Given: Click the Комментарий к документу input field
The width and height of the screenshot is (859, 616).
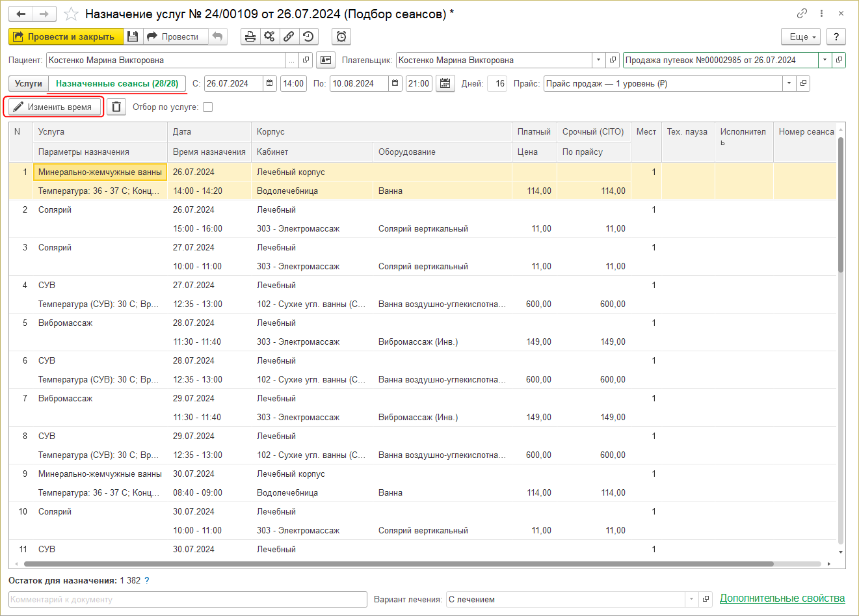Looking at the screenshot, I should pos(188,599).
